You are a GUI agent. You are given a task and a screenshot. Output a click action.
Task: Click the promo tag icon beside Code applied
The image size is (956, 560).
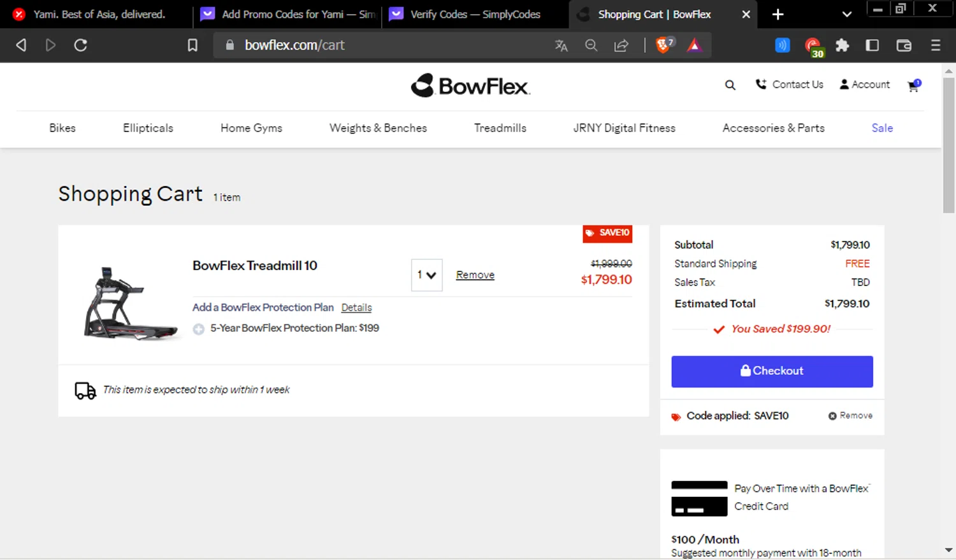click(676, 417)
